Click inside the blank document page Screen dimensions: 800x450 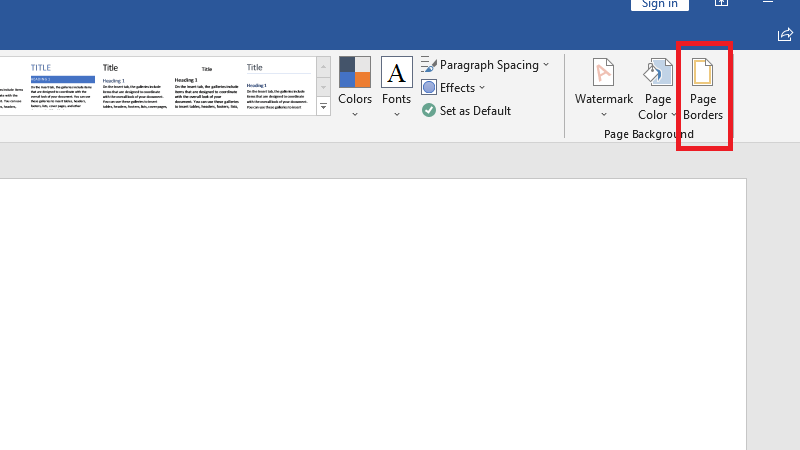pos(370,320)
